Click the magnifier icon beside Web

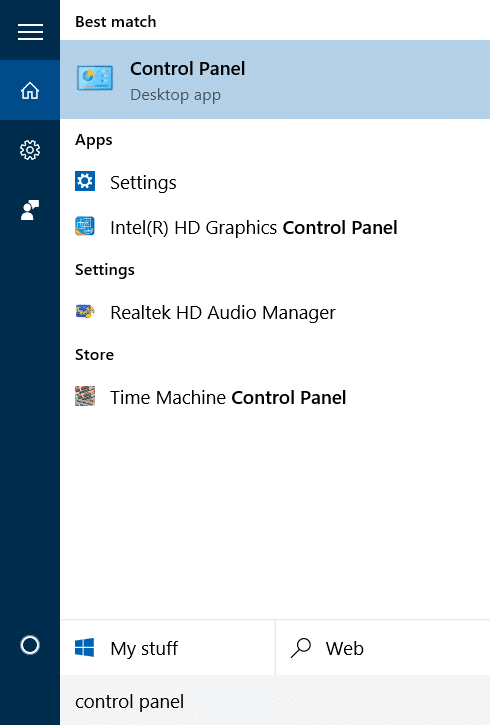coord(301,647)
